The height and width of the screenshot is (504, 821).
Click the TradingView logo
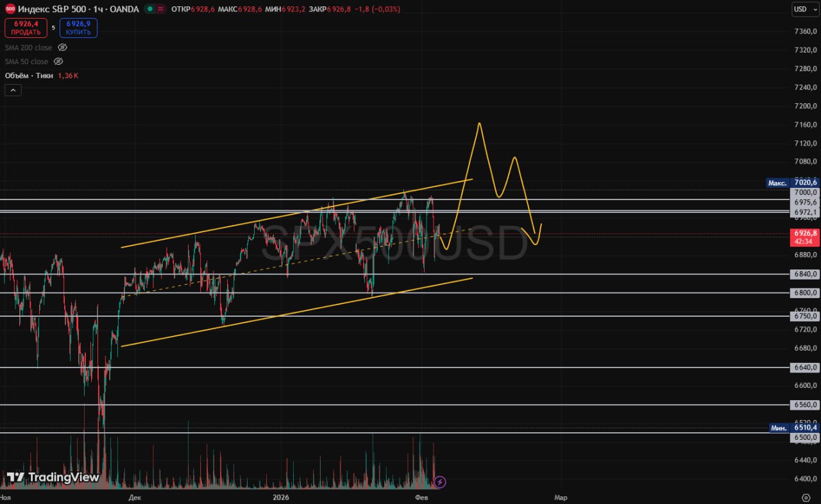(x=53, y=478)
